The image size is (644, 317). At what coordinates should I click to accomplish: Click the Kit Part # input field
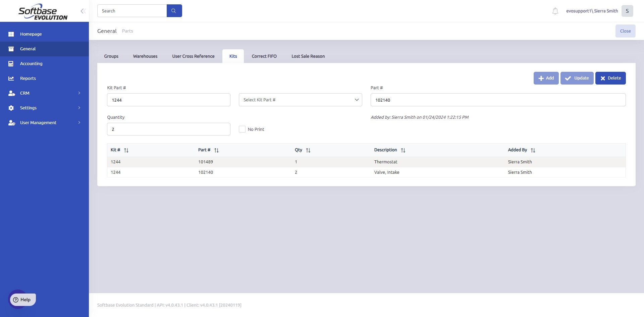(x=169, y=100)
